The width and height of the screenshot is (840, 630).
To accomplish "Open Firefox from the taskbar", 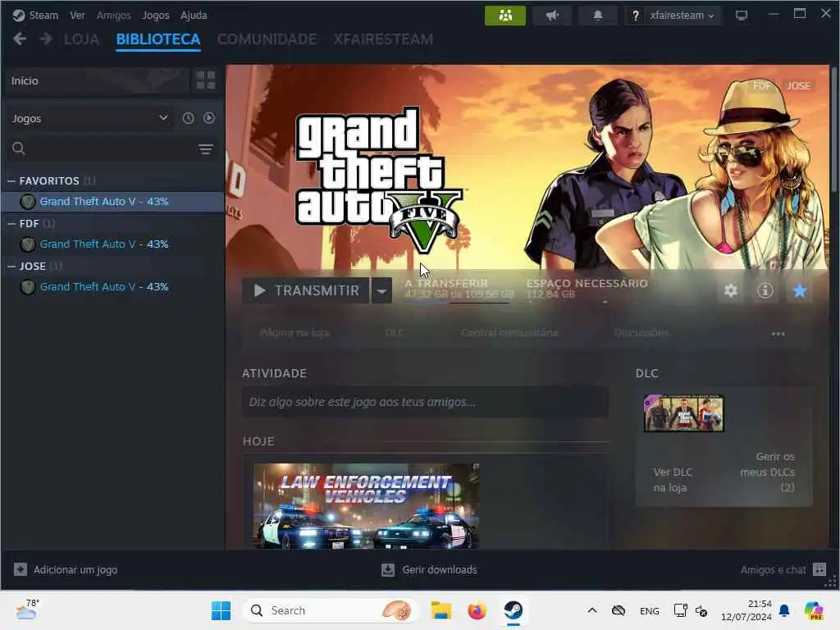I will pyautogui.click(x=477, y=610).
